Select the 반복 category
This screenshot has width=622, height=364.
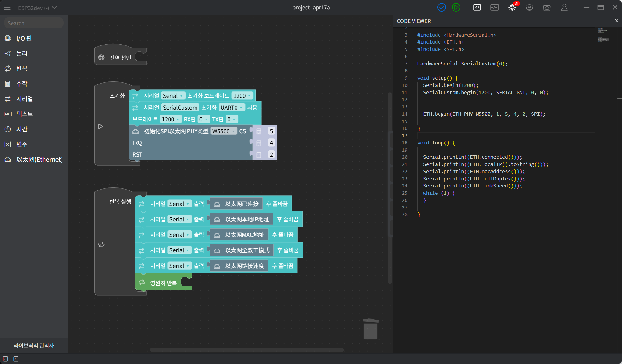click(x=34, y=68)
